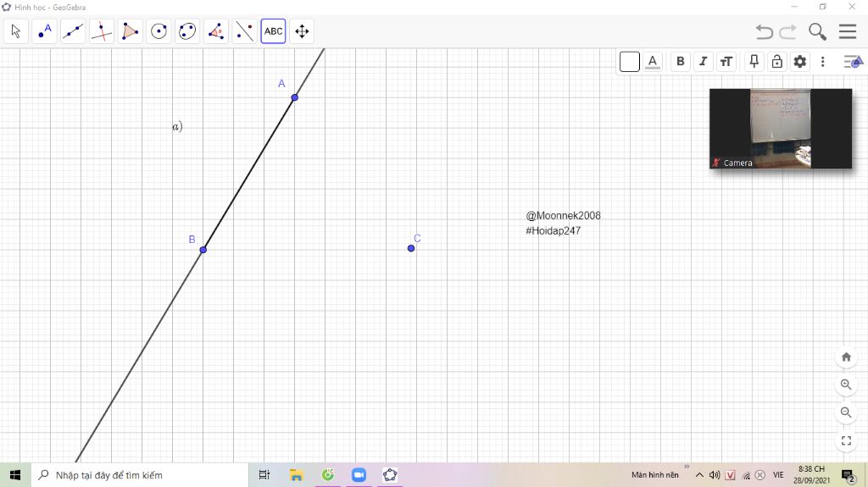Redo the last undone action
868x487 pixels.
pyautogui.click(x=787, y=31)
